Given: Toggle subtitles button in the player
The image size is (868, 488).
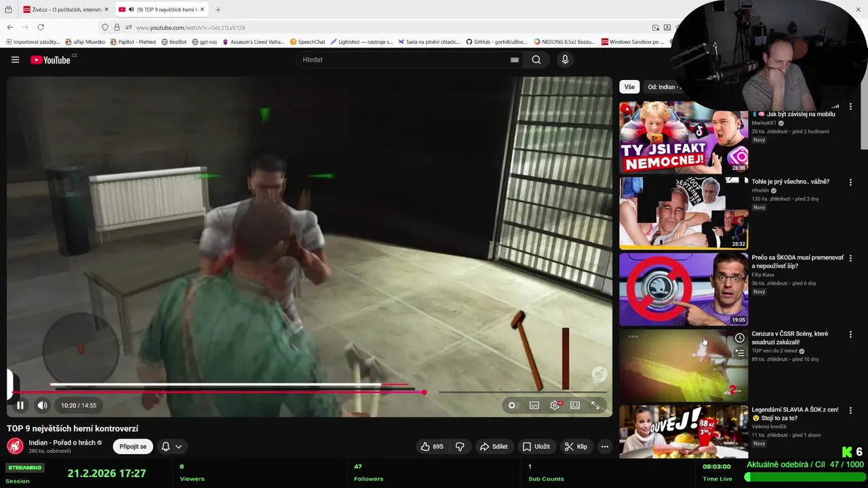Looking at the screenshot, I should point(534,405).
